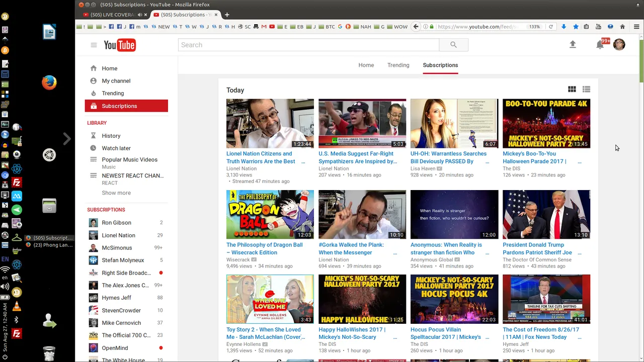Close the Subscriptions browser tab
Screen dimensions: 644x362
coord(216,15)
